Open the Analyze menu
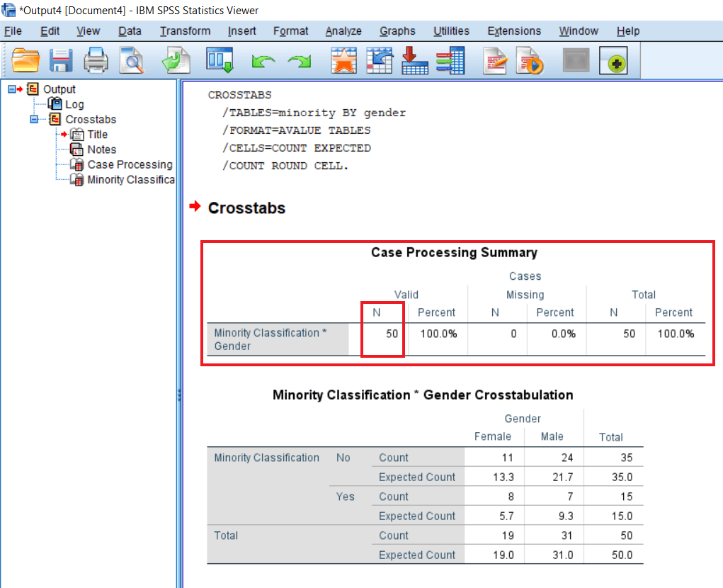723x588 pixels. [343, 31]
